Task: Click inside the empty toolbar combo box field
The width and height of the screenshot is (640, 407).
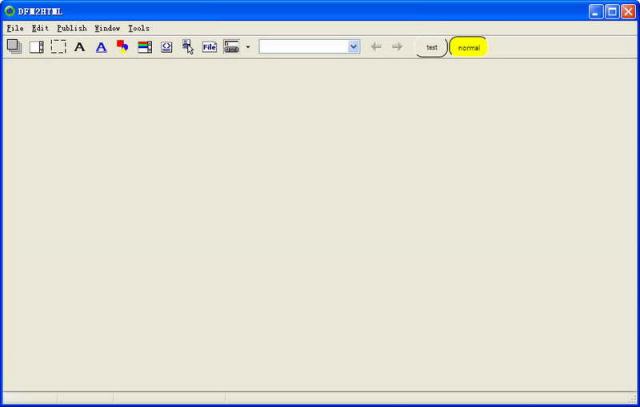Action: tap(303, 47)
